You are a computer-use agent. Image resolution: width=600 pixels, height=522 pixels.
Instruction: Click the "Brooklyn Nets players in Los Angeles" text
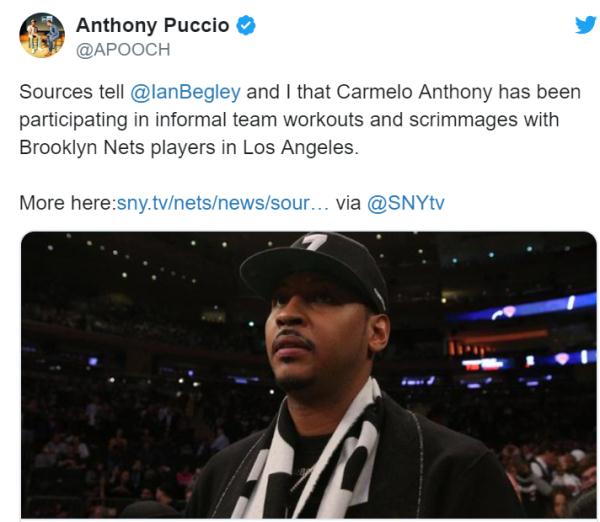pyautogui.click(x=189, y=147)
